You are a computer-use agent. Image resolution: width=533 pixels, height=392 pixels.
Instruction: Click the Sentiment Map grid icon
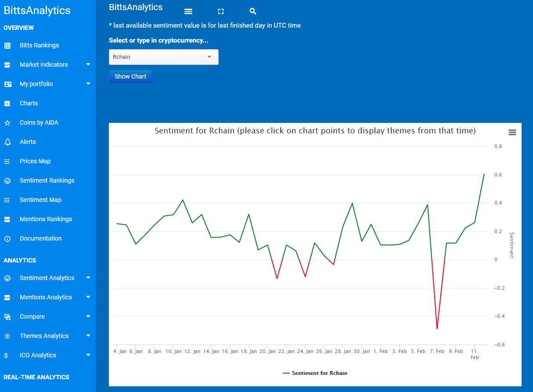click(7, 200)
